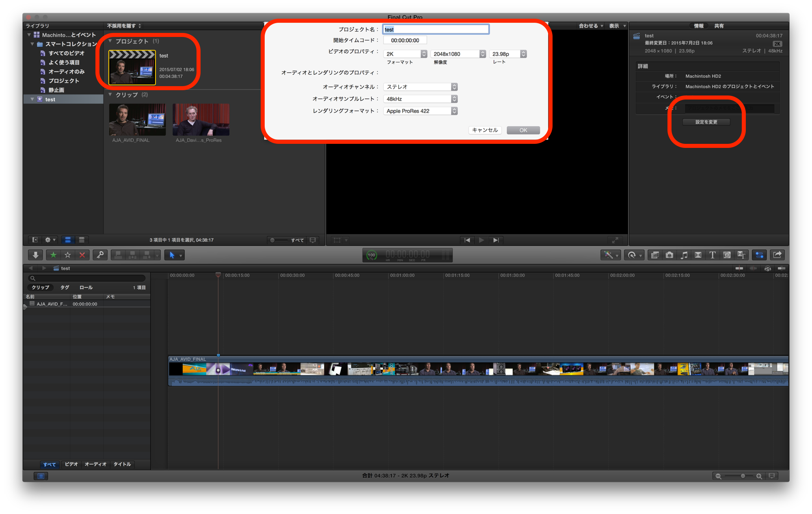
Task: Collapse the プロジェクト section triangle
Action: 110,41
